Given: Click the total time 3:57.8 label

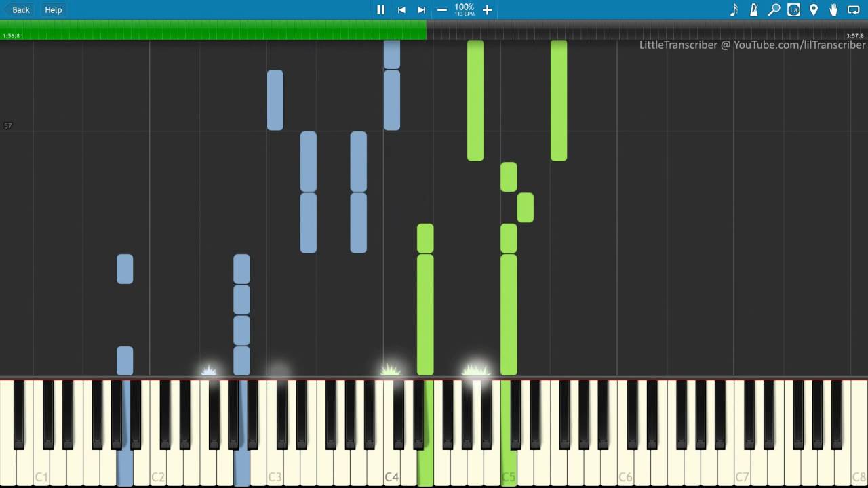Looking at the screenshot, I should coord(856,36).
